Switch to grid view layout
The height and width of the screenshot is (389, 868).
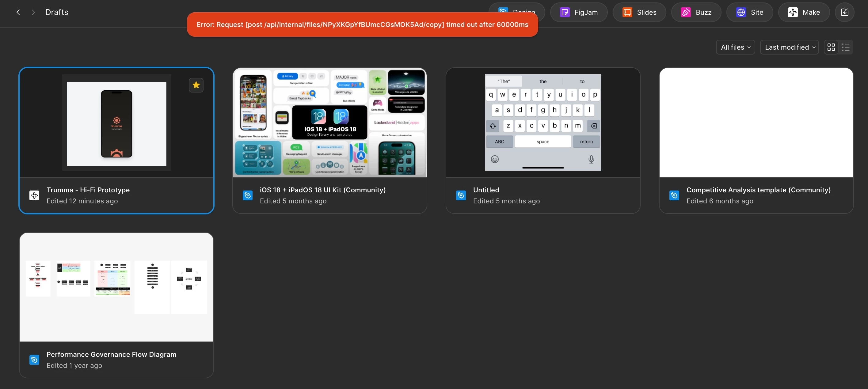point(831,47)
